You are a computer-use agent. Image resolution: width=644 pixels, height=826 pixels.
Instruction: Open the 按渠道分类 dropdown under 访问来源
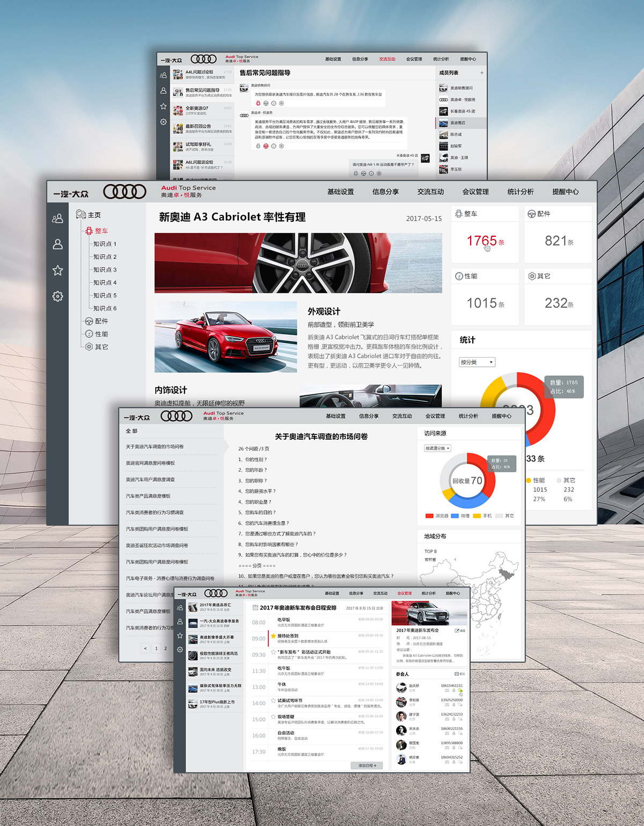pos(437,448)
